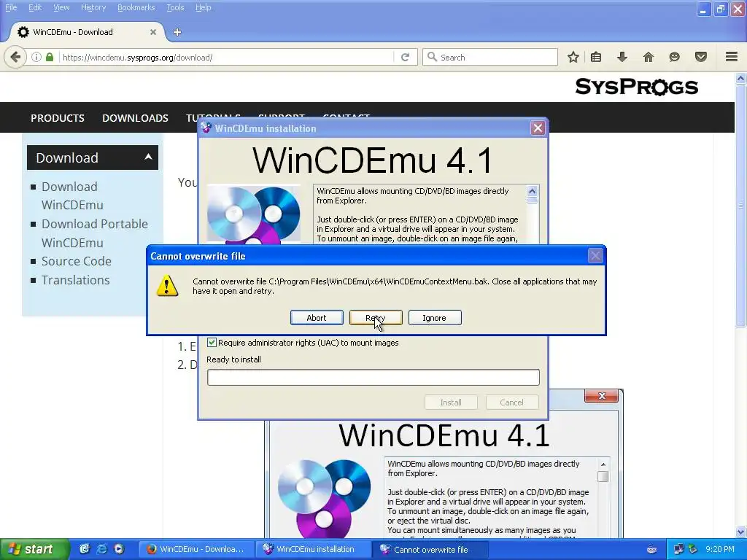This screenshot has height=560, width=747.
Task: Click Abort in Cannot overwrite file dialog
Action: click(317, 318)
